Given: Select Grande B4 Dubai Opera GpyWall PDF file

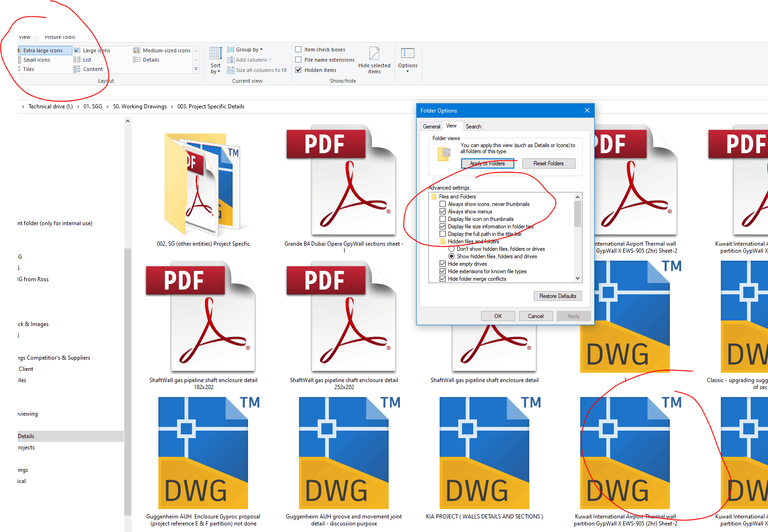Looking at the screenshot, I should [x=344, y=190].
